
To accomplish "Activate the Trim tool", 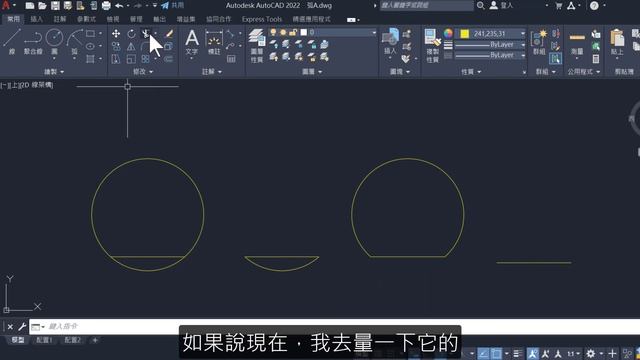I will click(145, 33).
